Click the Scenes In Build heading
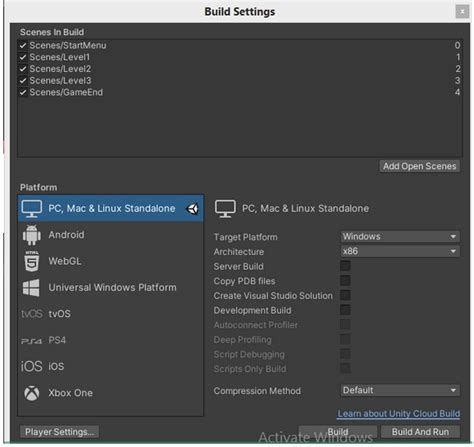The height and width of the screenshot is (447, 474). (x=52, y=32)
